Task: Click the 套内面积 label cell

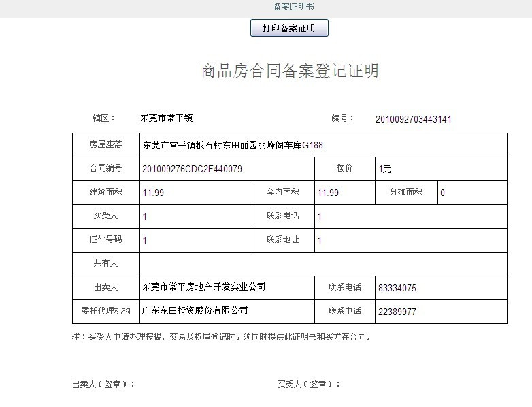Action: click(283, 192)
